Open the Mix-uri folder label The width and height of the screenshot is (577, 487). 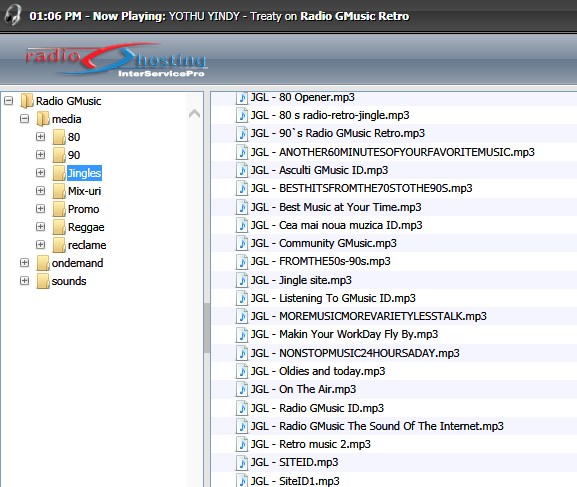click(x=84, y=191)
